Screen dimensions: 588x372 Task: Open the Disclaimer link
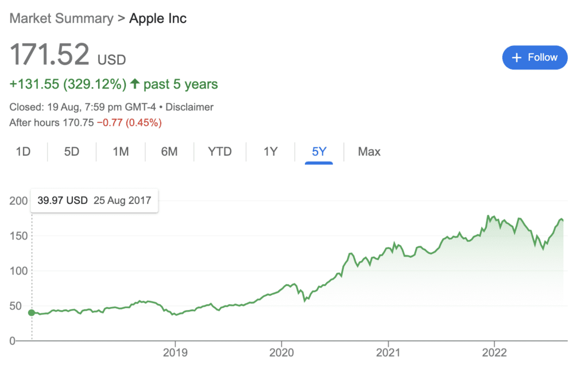click(x=189, y=107)
